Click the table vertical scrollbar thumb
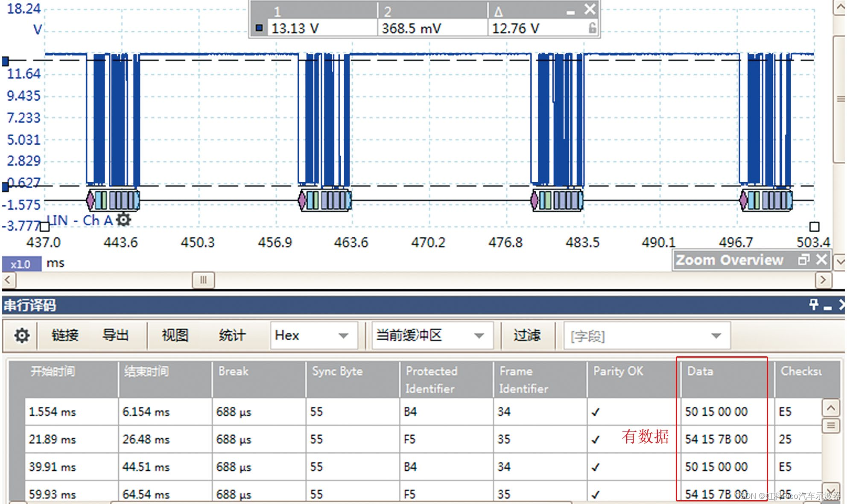This screenshot has height=504, width=847. pos(830,425)
